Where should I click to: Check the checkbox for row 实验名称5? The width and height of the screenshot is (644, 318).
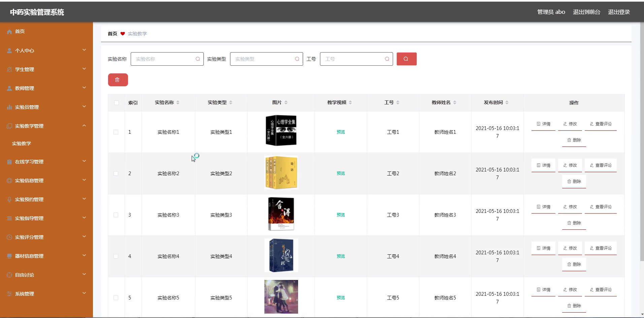pos(116,298)
